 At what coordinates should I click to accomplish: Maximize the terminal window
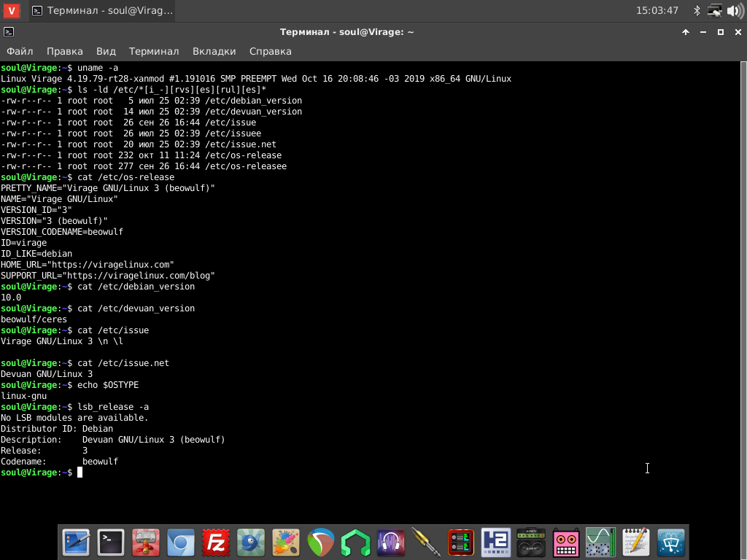pos(721,32)
